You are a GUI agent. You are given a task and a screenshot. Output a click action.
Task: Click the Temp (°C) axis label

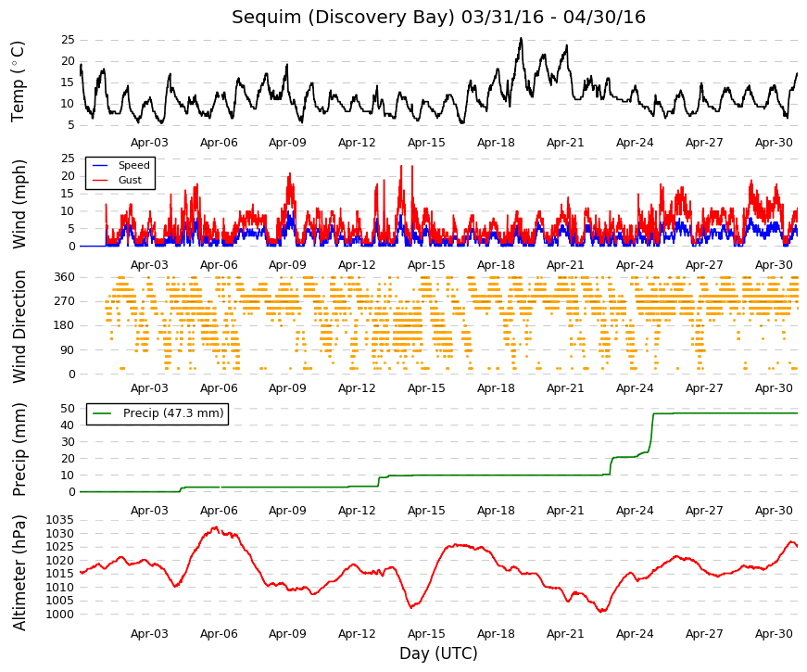point(18,82)
